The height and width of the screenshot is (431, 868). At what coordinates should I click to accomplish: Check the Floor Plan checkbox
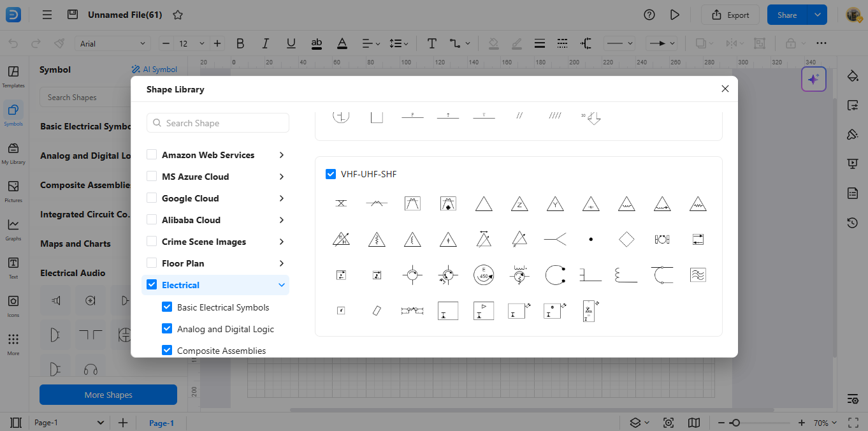tap(152, 263)
